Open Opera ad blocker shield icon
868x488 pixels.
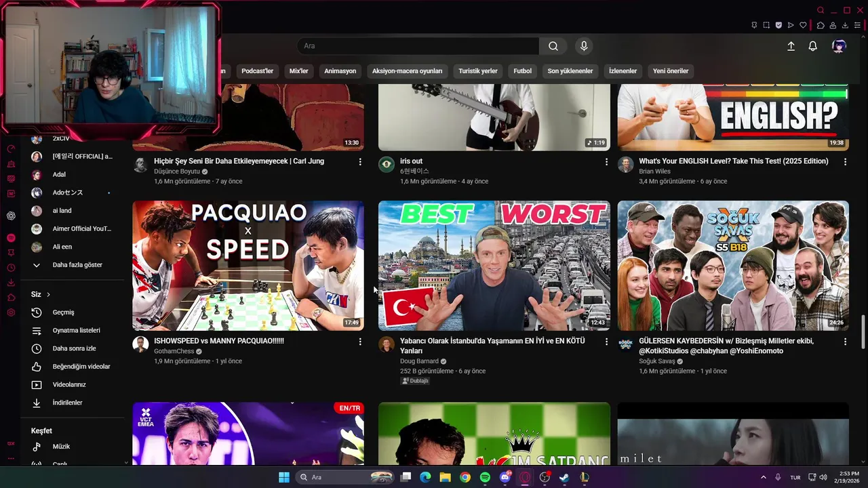click(x=778, y=25)
